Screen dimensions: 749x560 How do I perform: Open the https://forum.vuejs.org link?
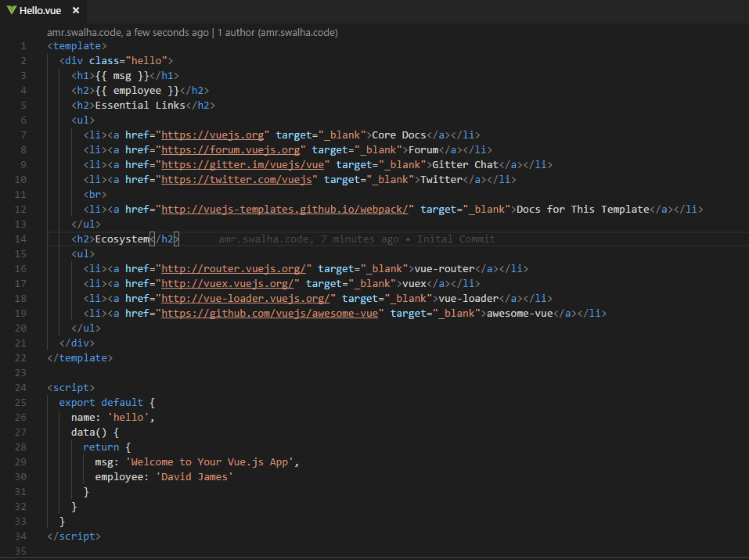pos(231,150)
